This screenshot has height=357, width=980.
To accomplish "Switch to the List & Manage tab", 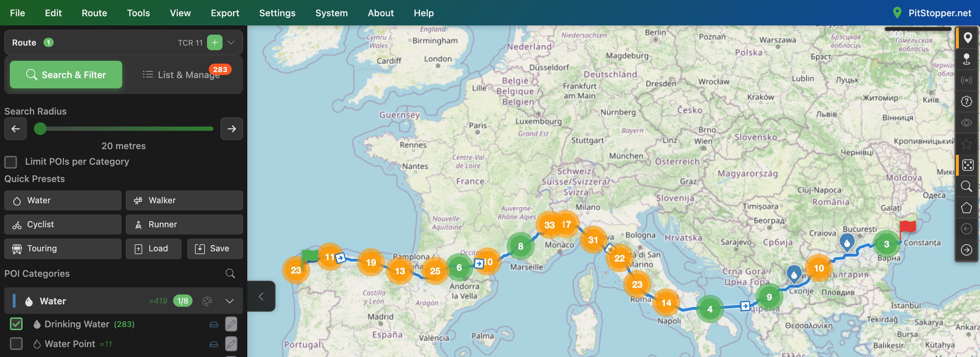I will [182, 75].
